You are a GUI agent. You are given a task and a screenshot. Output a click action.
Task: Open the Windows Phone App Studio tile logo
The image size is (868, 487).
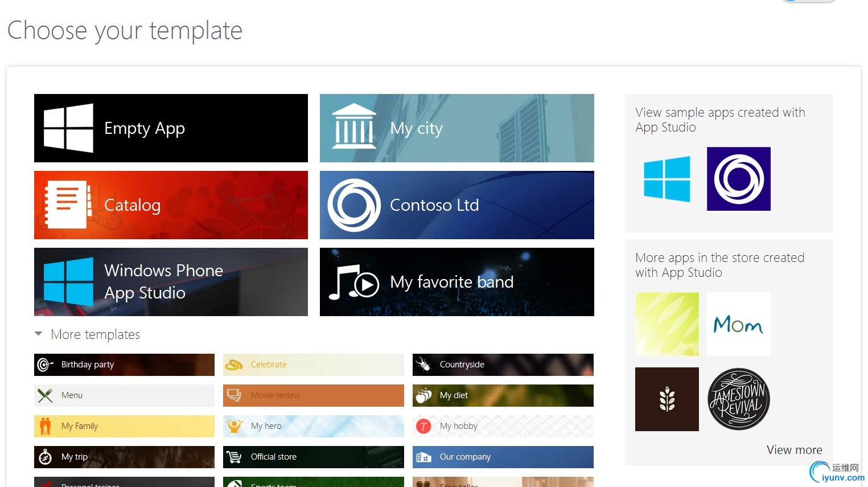click(x=68, y=281)
